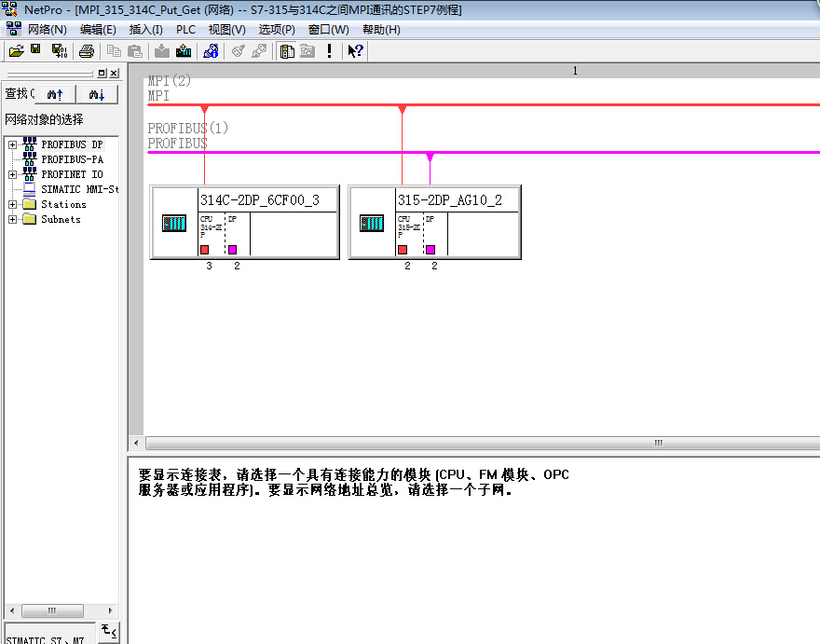Screen dimensions: 820x644
Task: Toggle the Catalog view icon
Action: tap(287, 51)
